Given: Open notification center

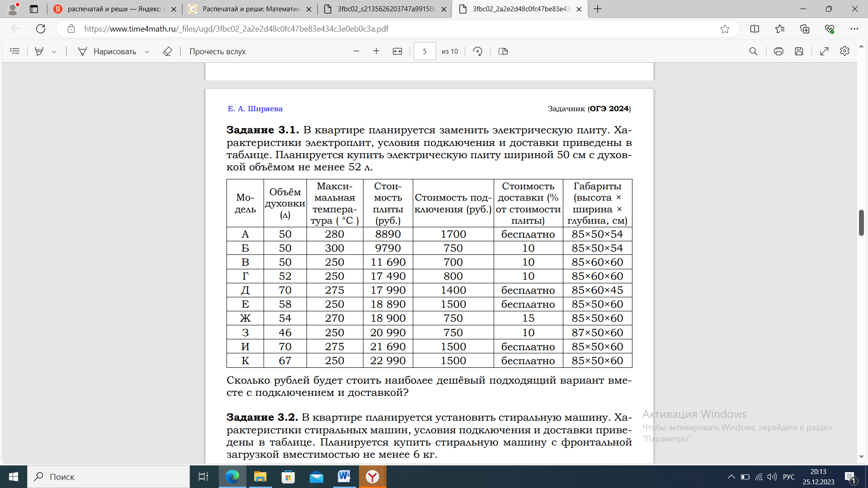Looking at the screenshot, I should (x=850, y=477).
